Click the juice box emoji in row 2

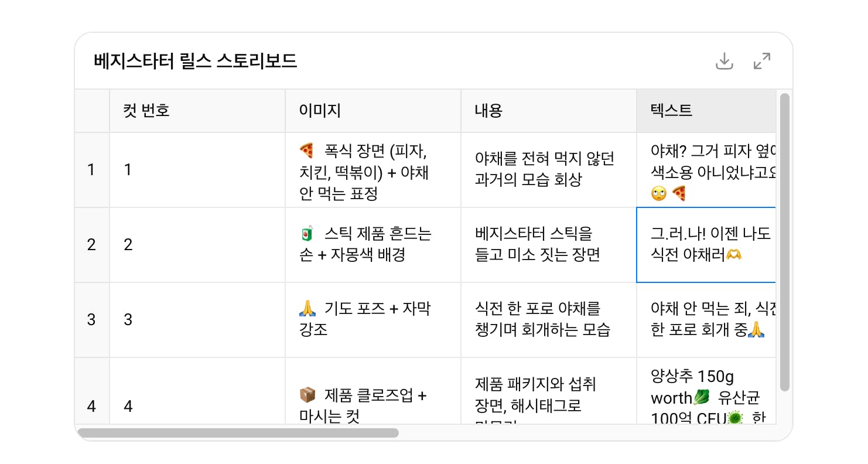click(x=307, y=234)
